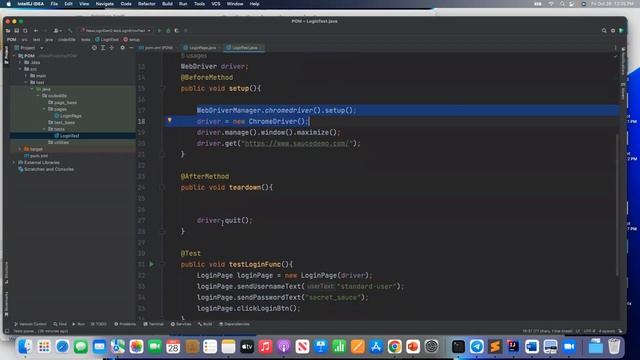The image size is (640, 360).
Task: Collapse the pages package node
Action: [x=44, y=109]
